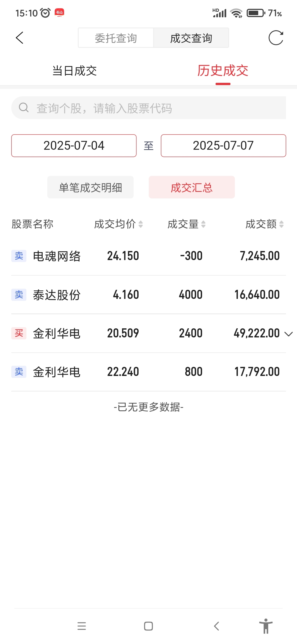Tap the search magnifier icon
297x644 pixels.
[24, 108]
